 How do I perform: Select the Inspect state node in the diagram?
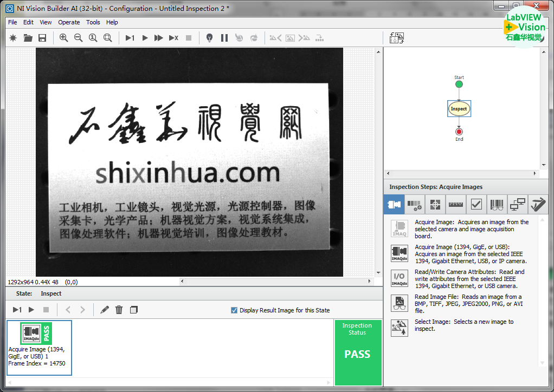(x=459, y=109)
